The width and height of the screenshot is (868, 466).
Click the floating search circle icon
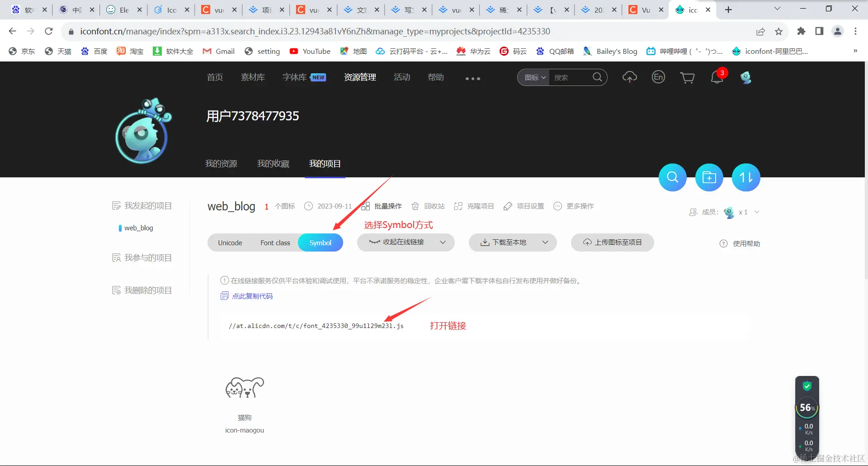[x=672, y=177]
